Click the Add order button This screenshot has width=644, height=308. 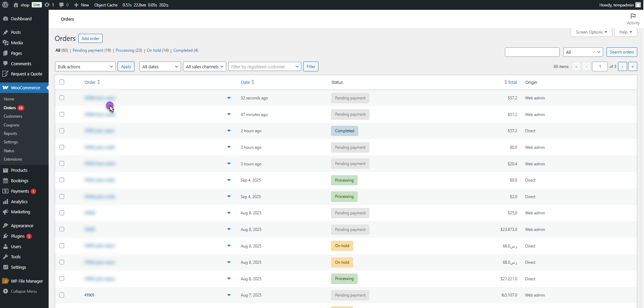[91, 39]
